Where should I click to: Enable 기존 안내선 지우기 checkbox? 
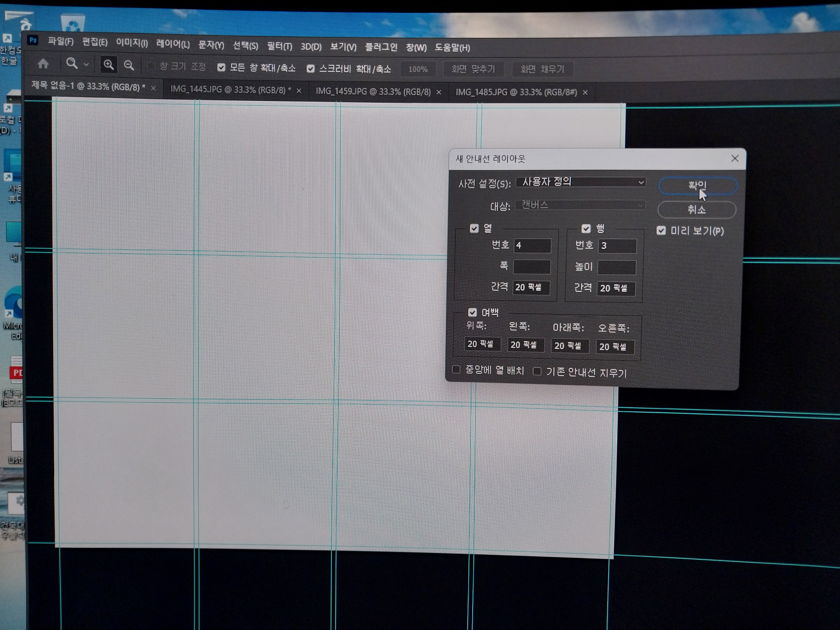click(537, 371)
